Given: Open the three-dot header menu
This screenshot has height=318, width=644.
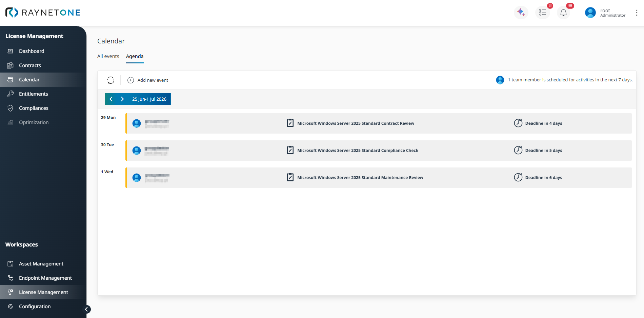Looking at the screenshot, I should tap(637, 13).
